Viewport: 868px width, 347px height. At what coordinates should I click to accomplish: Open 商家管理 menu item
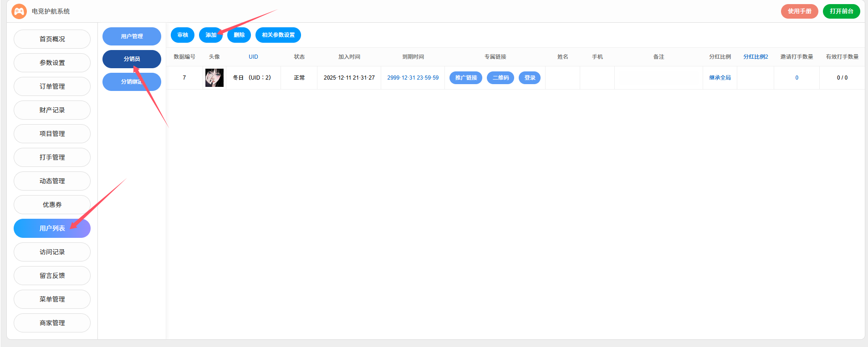[52, 323]
